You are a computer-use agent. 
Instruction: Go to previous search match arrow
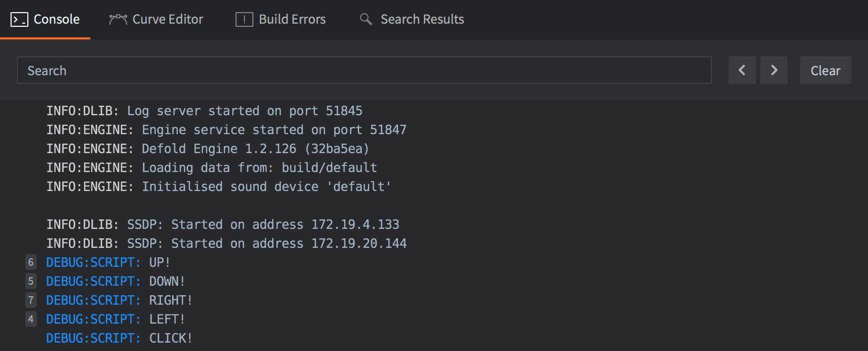click(x=742, y=70)
